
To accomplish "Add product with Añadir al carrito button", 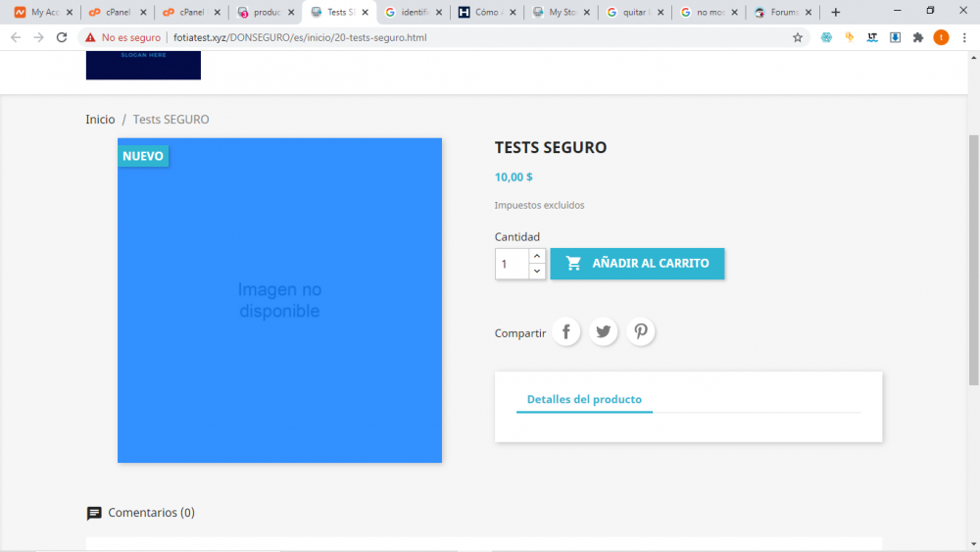I will pos(637,263).
